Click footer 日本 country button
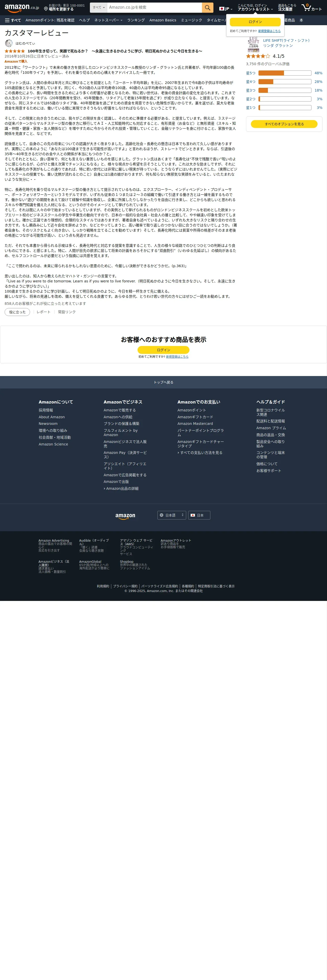 click(x=199, y=515)
